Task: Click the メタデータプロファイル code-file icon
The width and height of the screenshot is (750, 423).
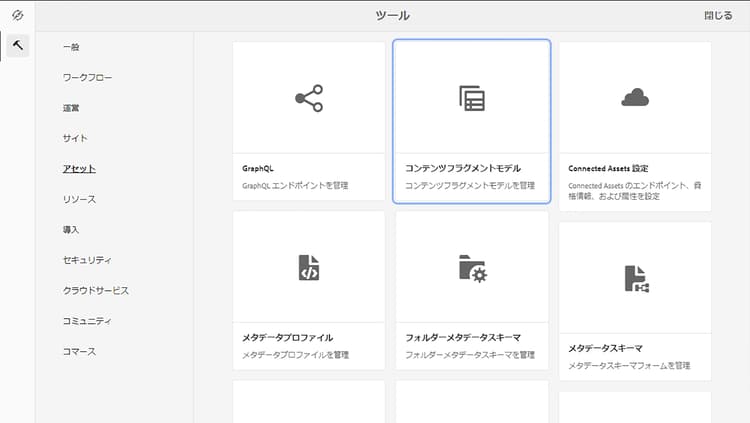Action: 309,267
